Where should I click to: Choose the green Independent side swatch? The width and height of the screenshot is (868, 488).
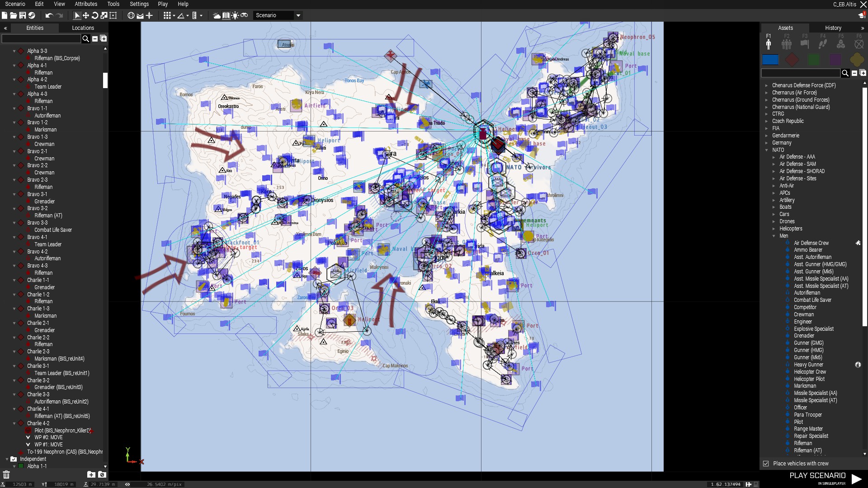point(814,60)
